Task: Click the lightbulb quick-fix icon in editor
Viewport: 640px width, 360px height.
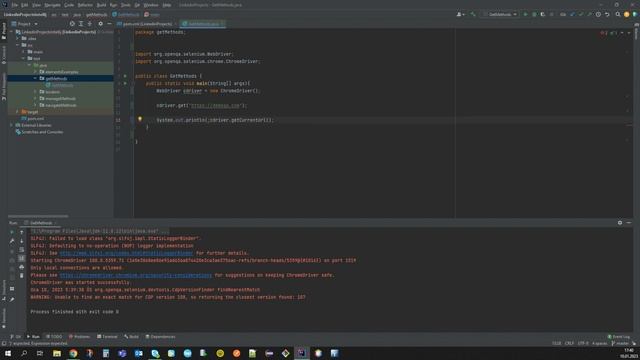Action: coord(140,119)
